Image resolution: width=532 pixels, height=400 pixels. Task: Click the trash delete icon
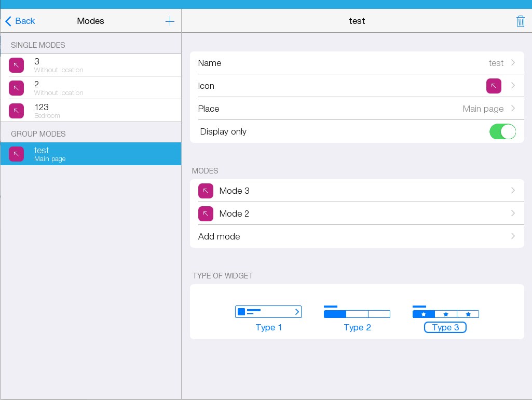[x=520, y=21]
